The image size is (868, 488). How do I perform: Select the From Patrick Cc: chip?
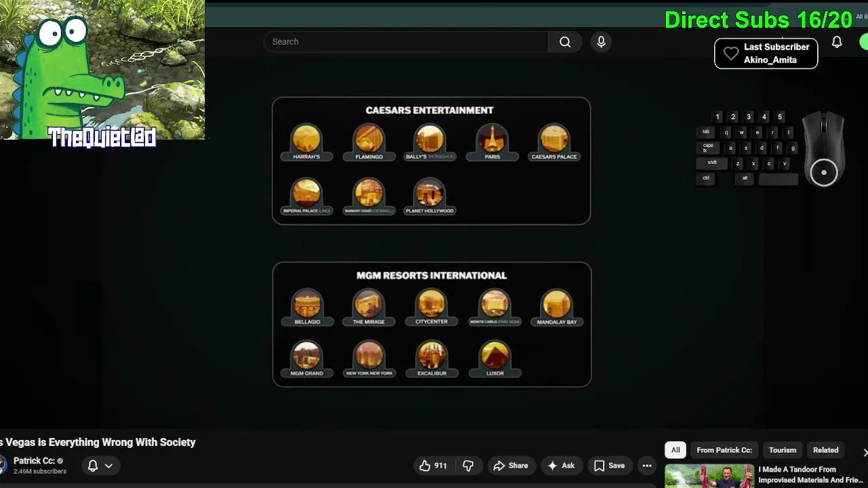(724, 450)
